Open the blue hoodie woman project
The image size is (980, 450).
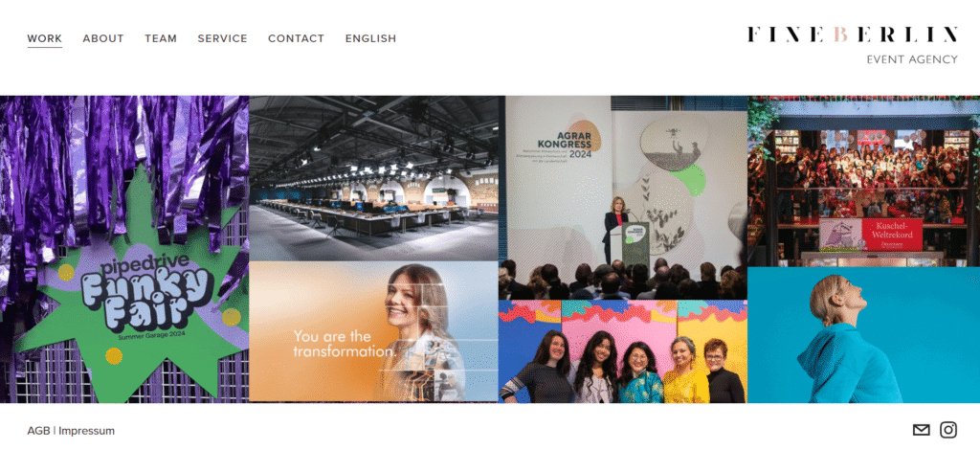click(x=864, y=335)
